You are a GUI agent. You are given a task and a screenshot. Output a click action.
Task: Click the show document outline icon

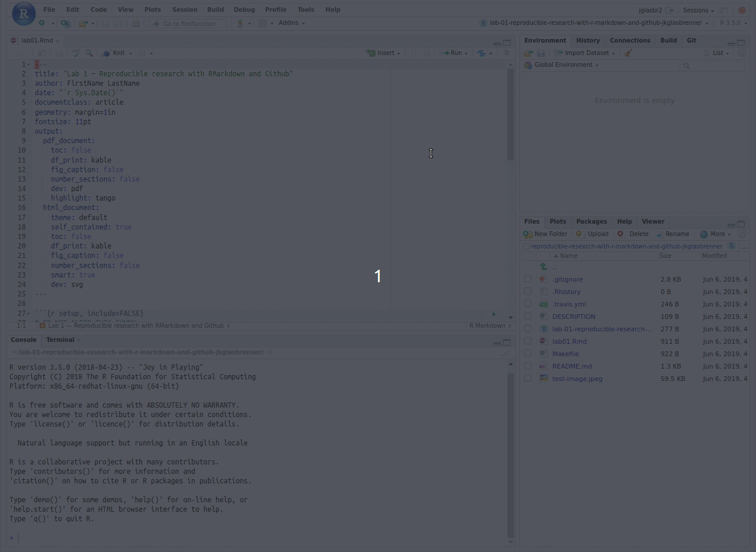tap(506, 53)
